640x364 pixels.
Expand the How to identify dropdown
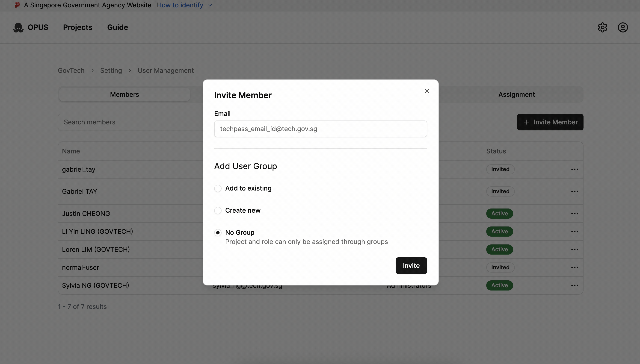click(185, 5)
